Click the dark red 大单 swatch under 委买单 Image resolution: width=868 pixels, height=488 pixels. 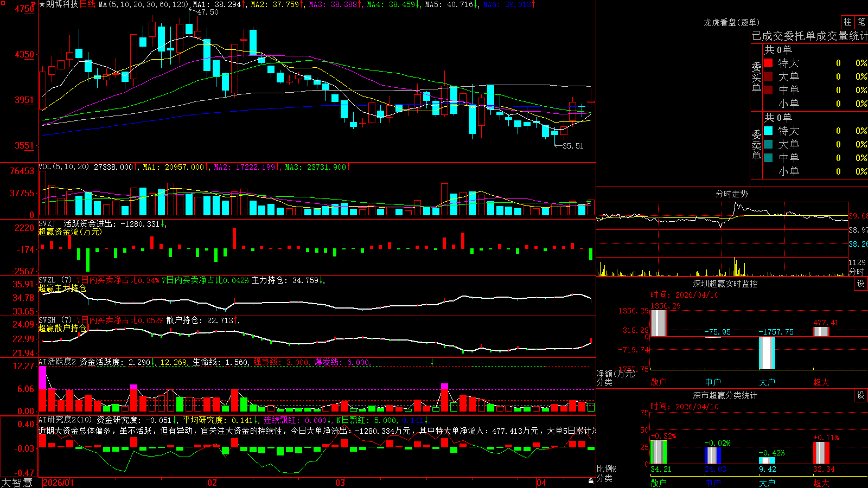pos(768,76)
